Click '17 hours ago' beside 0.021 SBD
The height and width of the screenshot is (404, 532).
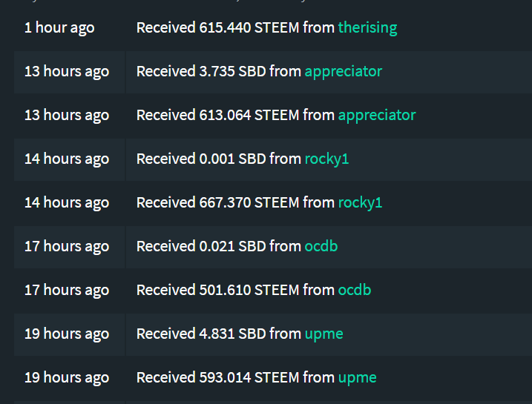pyautogui.click(x=67, y=246)
